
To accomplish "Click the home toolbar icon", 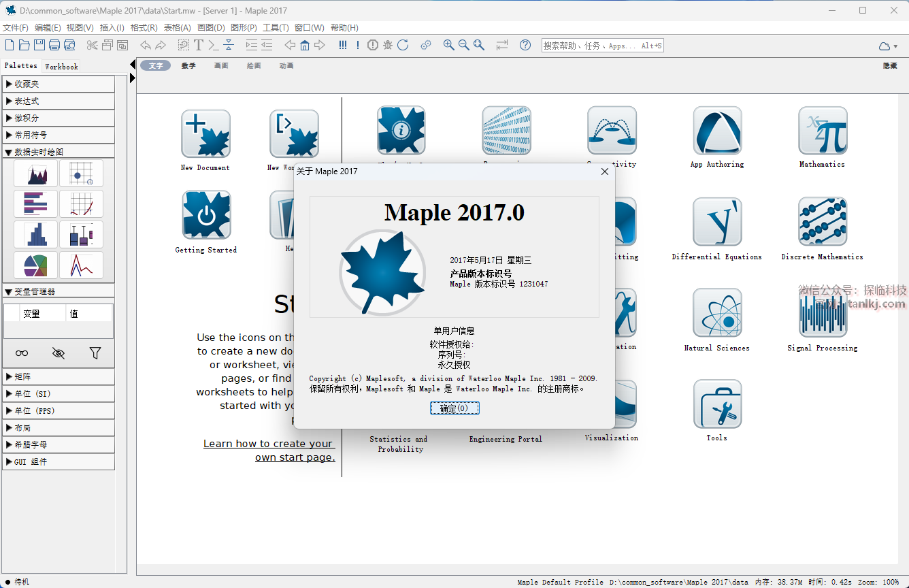I will click(305, 45).
